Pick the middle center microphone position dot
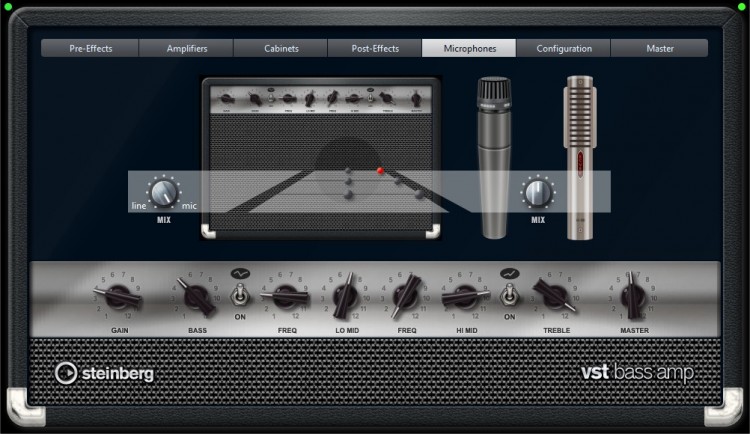750x434 pixels. 348,182
